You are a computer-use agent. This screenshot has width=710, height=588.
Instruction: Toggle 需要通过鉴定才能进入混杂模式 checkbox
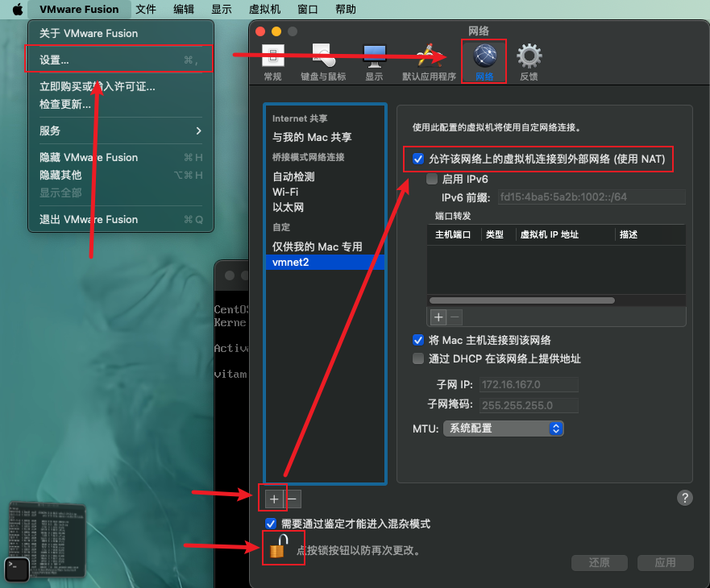tap(271, 524)
